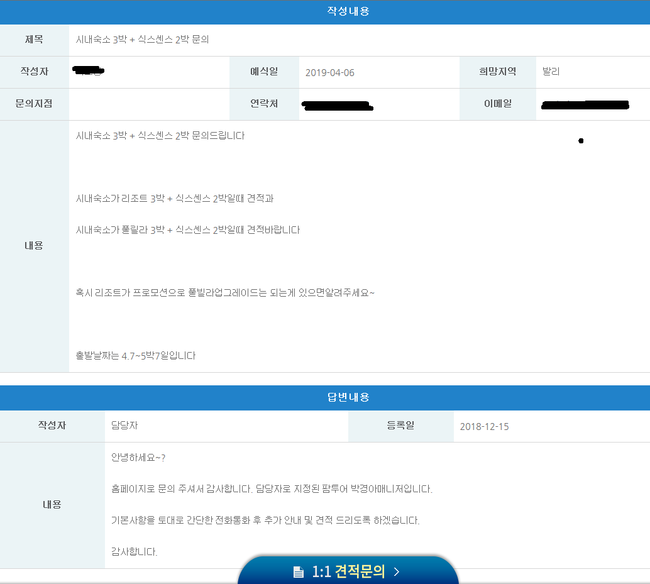Image resolution: width=650 pixels, height=584 pixels.
Task: Click the document icon on 1:1 견적문의 button
Action: click(x=298, y=572)
